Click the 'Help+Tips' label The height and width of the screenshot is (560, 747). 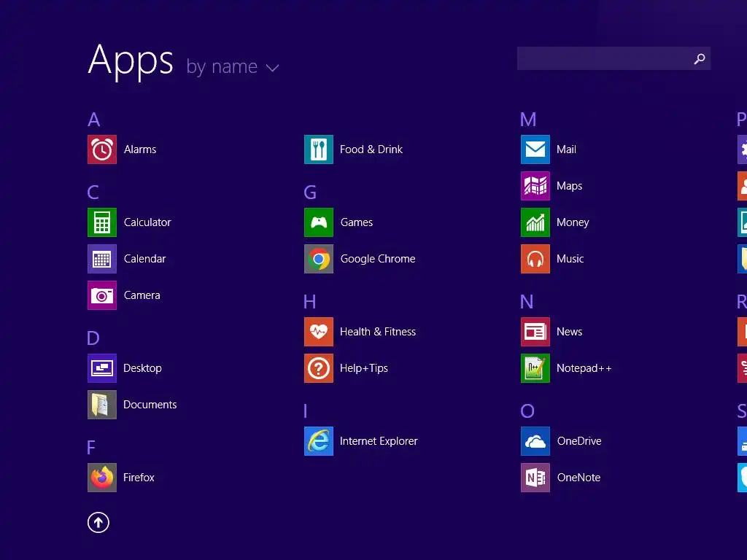364,368
